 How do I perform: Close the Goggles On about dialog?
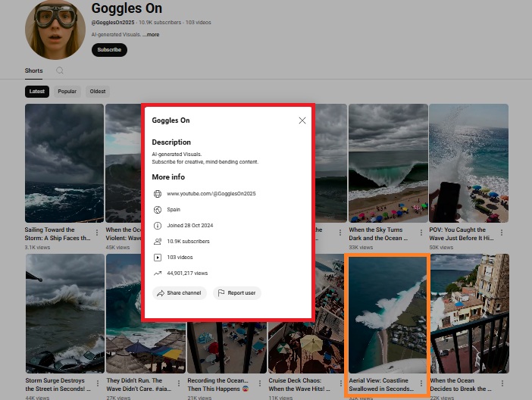click(302, 120)
